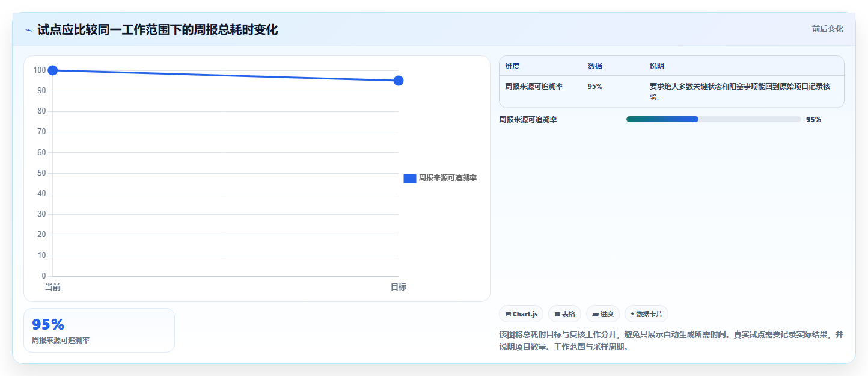The width and height of the screenshot is (868, 376).
Task: Select the 当前 data point on the line
Action: 53,70
